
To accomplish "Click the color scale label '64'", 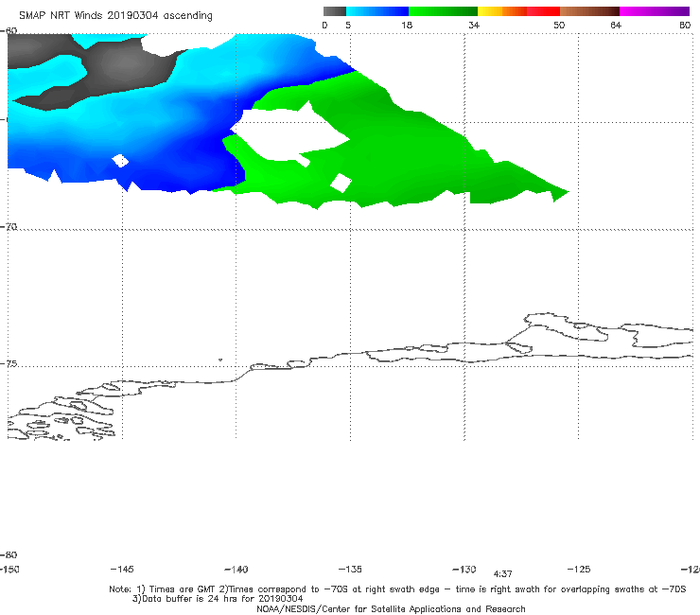I will click(x=616, y=26).
